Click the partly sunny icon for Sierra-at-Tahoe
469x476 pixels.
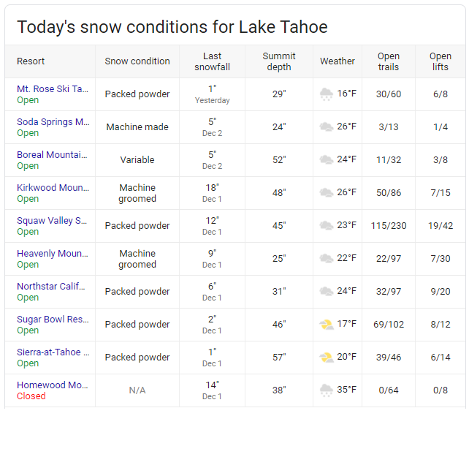coord(327,357)
